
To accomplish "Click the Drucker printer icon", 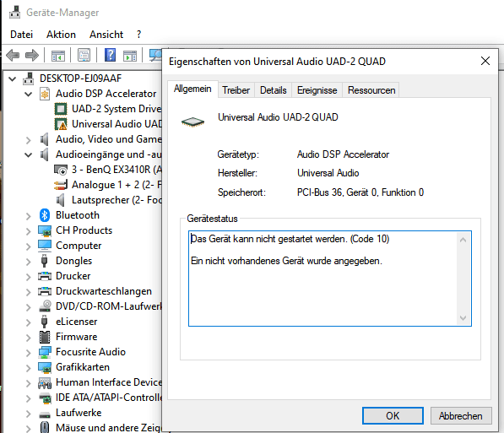I will (45, 276).
